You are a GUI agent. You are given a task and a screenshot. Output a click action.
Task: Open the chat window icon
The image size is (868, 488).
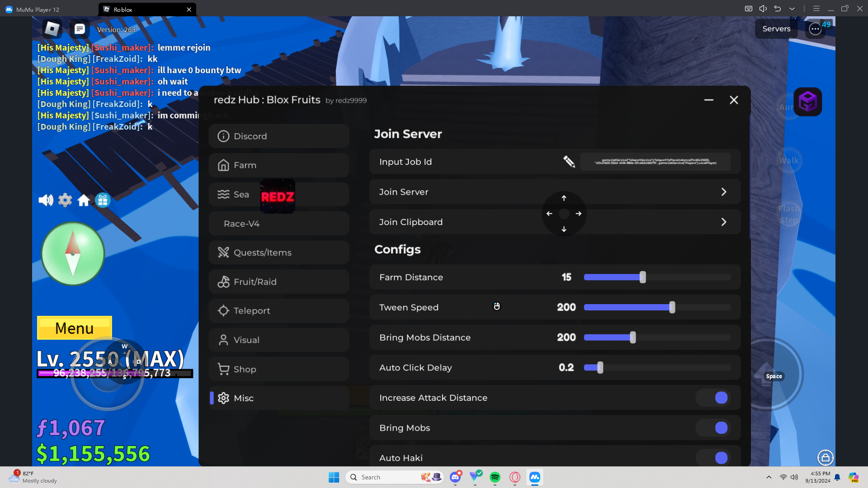click(80, 29)
